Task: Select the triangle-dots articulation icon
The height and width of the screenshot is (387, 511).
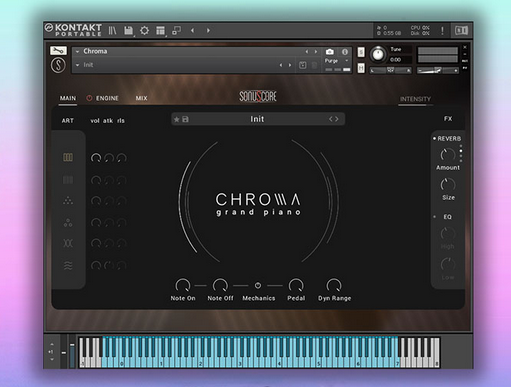Action: 68,201
